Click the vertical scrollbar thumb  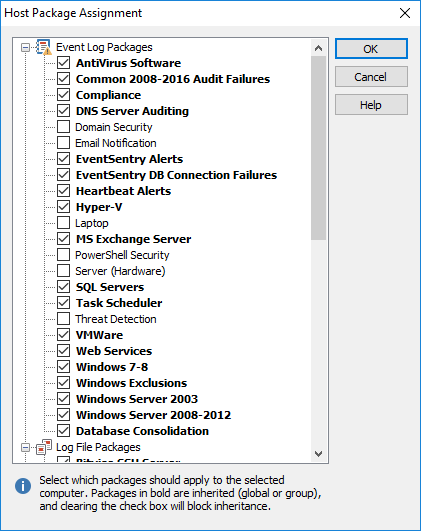318,148
